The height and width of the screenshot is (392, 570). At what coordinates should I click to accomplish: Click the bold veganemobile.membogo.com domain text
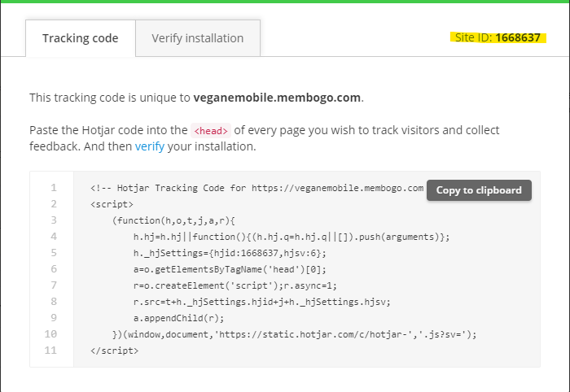277,97
